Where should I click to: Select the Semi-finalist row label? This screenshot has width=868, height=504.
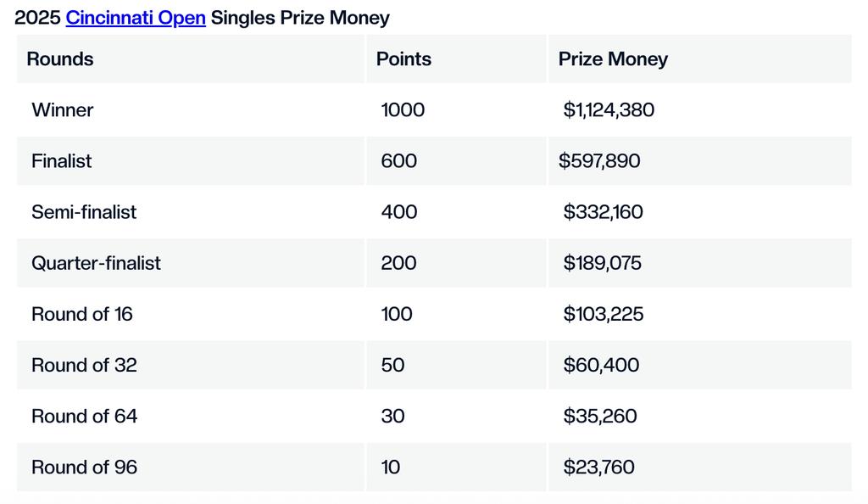click(x=84, y=211)
